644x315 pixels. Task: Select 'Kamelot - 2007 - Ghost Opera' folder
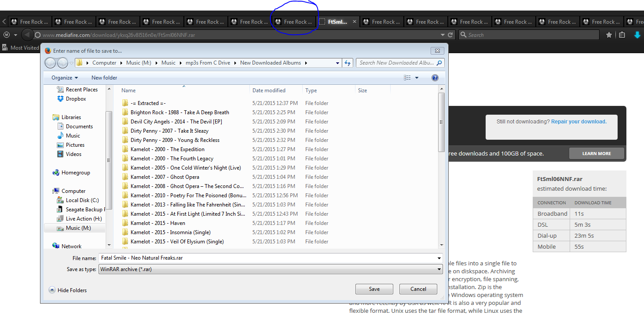tap(165, 177)
